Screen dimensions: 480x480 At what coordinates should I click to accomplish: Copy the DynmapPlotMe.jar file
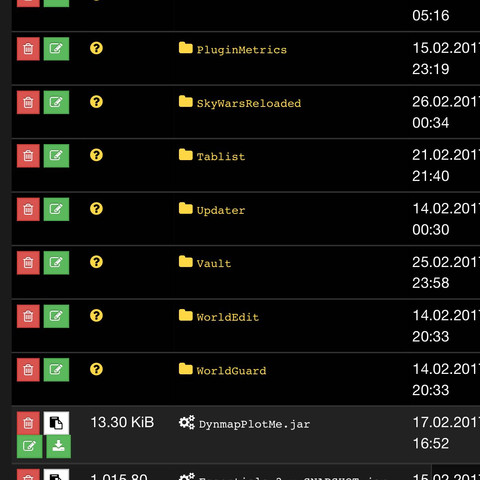(56, 423)
